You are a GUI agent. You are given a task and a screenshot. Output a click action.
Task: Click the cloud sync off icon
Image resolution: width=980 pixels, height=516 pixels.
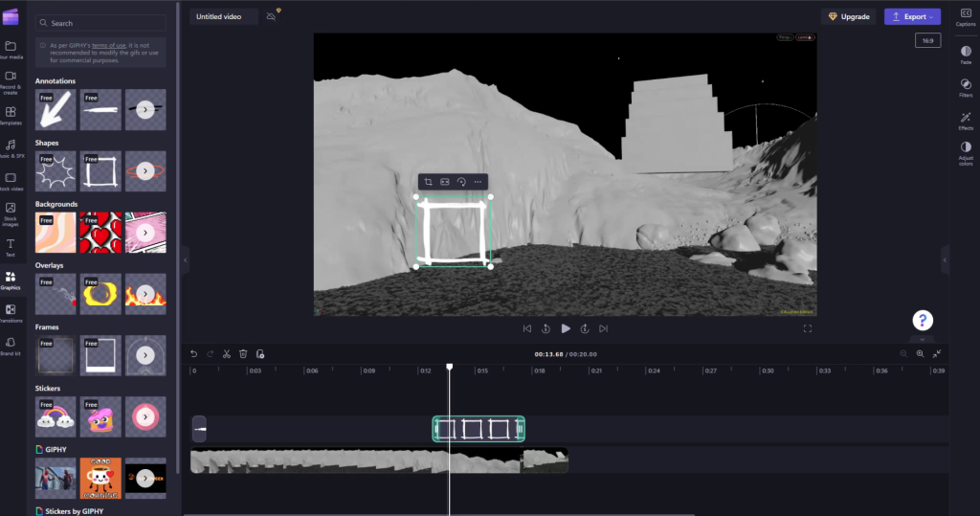271,16
